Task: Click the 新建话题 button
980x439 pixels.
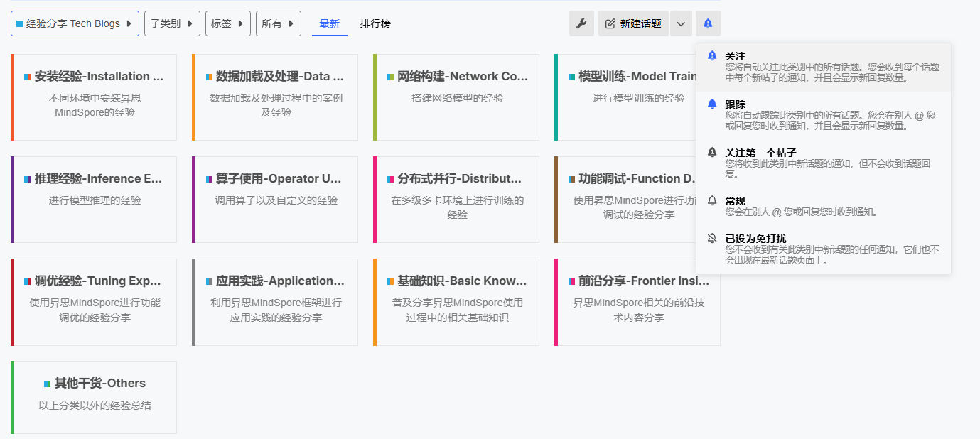Action: (633, 23)
